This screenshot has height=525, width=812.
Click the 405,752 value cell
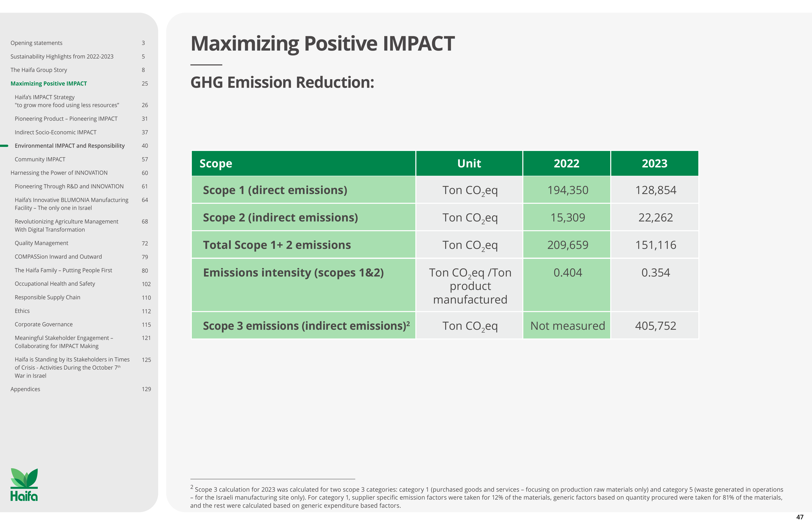[655, 325]
